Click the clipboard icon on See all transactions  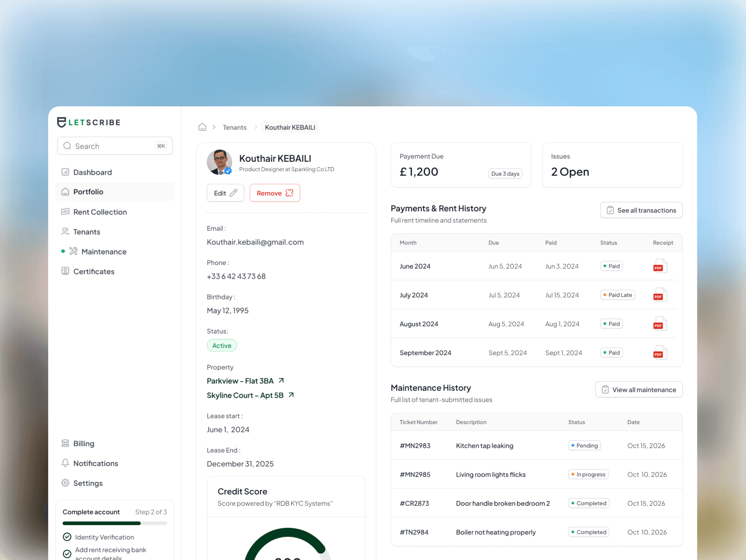(610, 210)
